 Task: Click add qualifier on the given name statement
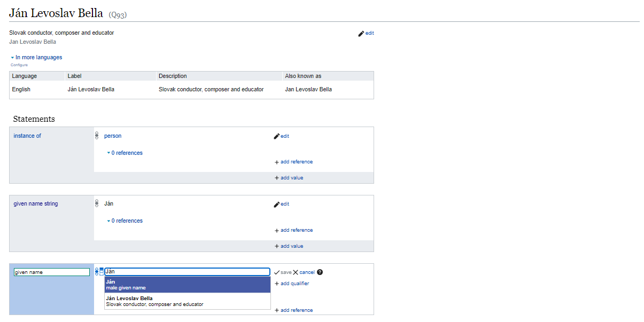pyautogui.click(x=292, y=284)
